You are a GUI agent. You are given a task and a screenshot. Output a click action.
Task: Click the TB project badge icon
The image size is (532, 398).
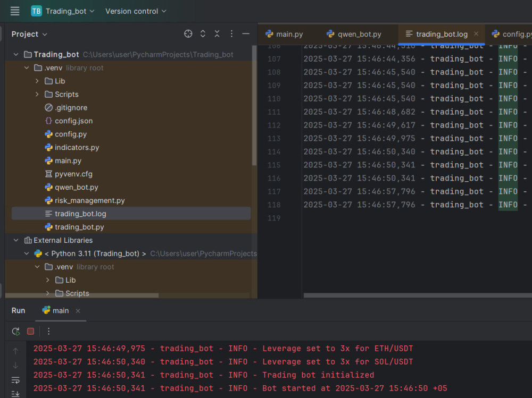(36, 11)
